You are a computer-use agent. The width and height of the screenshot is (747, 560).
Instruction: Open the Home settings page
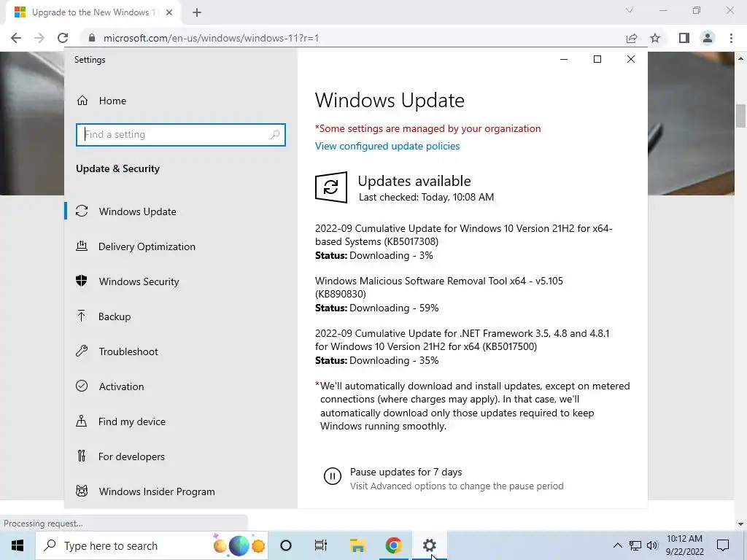[x=113, y=101]
